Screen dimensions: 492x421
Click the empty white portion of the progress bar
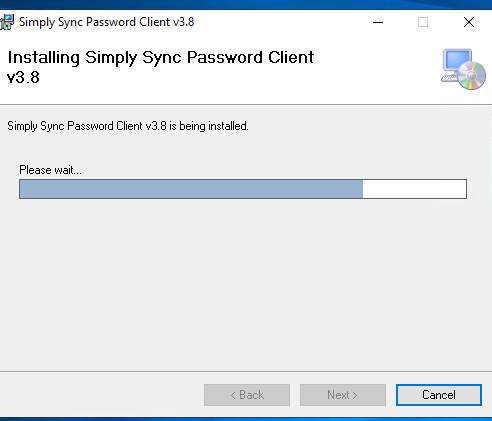pyautogui.click(x=414, y=189)
